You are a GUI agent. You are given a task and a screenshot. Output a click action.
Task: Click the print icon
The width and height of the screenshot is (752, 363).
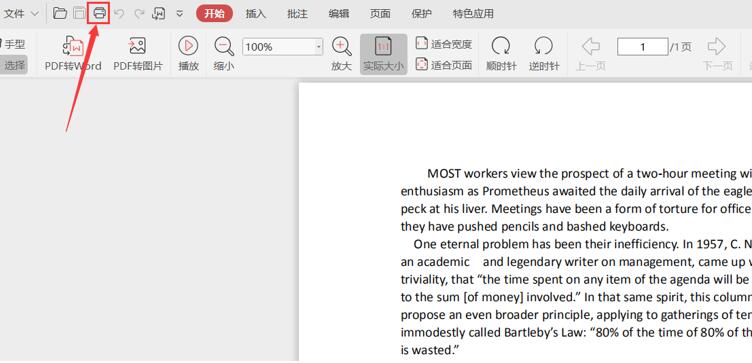click(x=99, y=13)
